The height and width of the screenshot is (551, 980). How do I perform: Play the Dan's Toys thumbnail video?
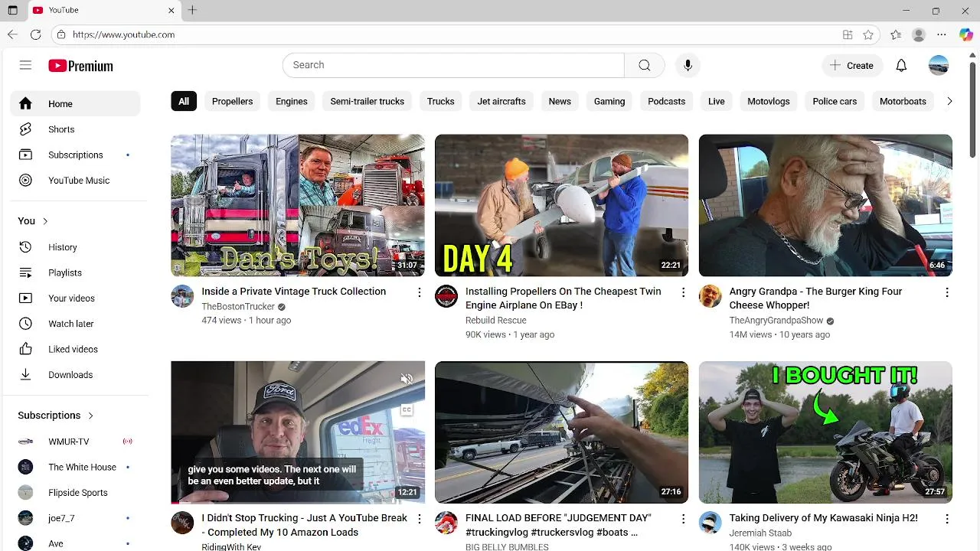click(x=298, y=205)
